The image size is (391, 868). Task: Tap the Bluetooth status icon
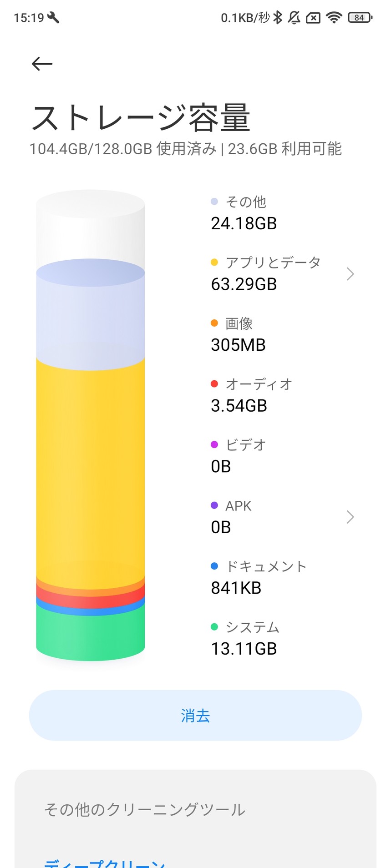pos(277,18)
